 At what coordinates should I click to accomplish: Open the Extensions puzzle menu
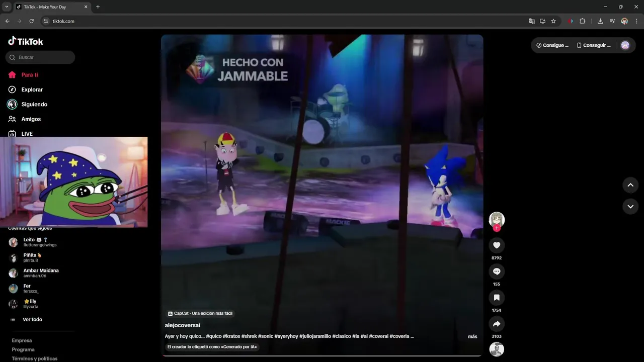coord(583,21)
